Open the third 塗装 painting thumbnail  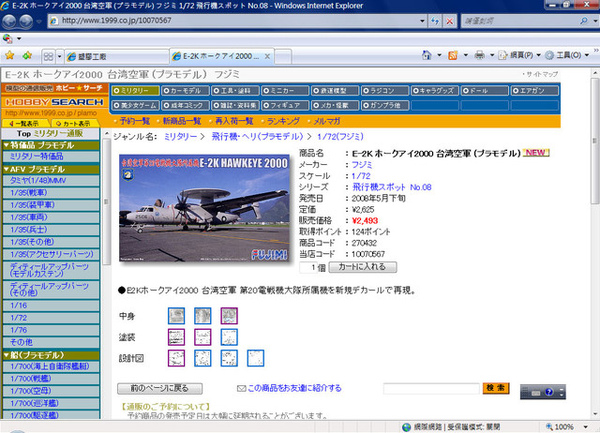coord(229,337)
